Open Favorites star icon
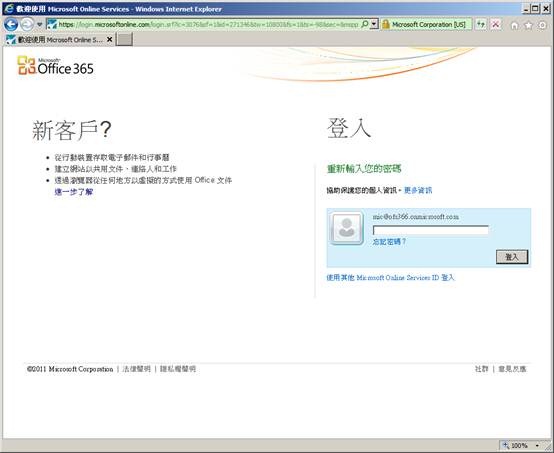The image size is (554, 453). [x=529, y=25]
